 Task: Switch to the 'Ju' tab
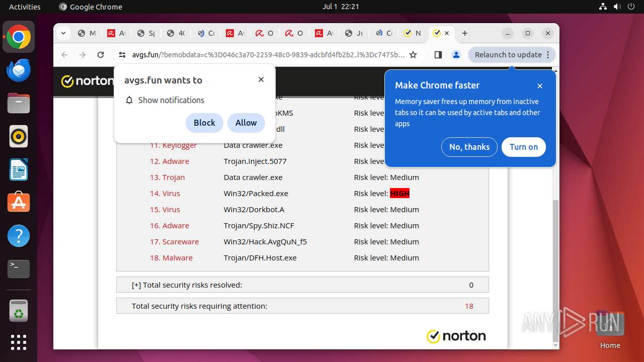354,33
